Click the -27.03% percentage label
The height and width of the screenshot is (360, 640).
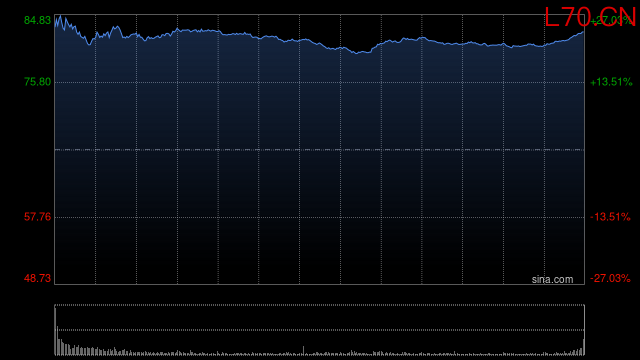tap(610, 278)
